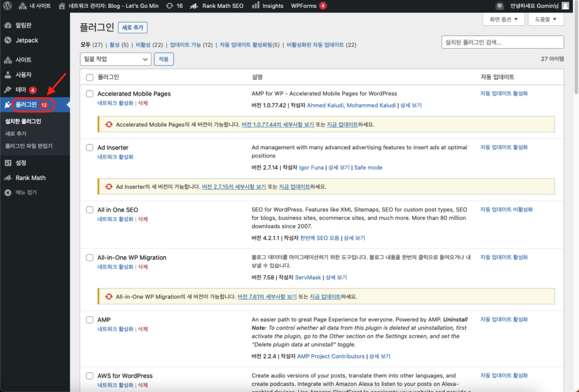Open author Igor Funa link
579x392 pixels.
[x=312, y=167]
